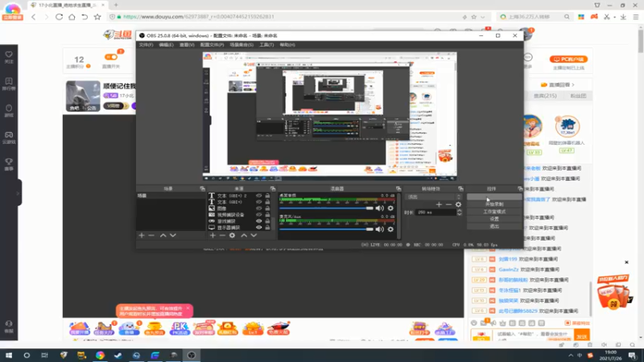This screenshot has width=644, height=362.
Task: Click the speedboat gift icon in the bottom bar
Action: coord(279,328)
